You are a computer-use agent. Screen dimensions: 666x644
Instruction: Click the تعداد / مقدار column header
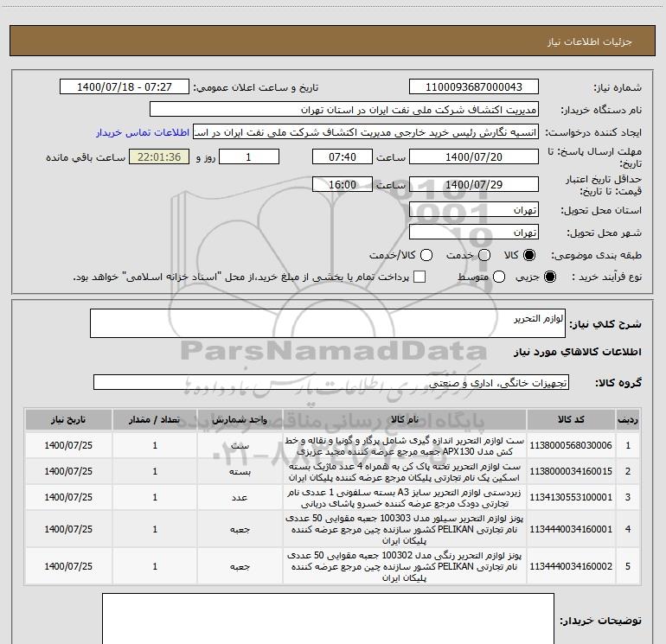[x=155, y=420]
